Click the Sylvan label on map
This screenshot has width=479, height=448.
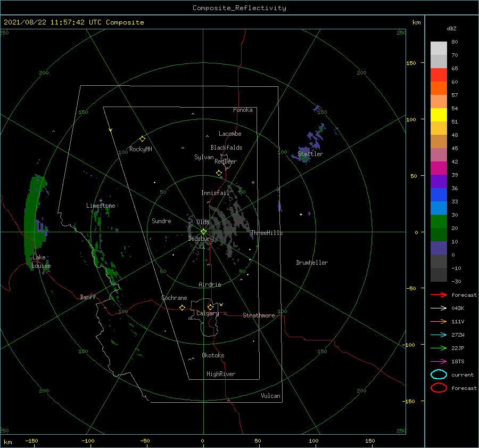(204, 157)
